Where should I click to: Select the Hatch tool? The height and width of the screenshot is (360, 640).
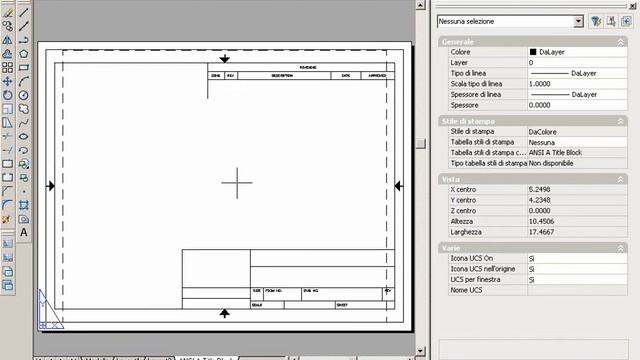click(x=24, y=205)
